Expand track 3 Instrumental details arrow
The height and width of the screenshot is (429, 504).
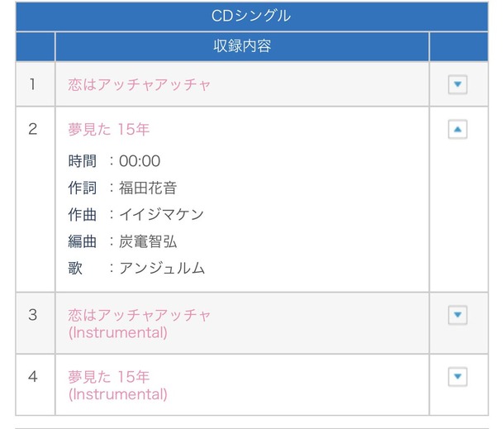point(457,315)
